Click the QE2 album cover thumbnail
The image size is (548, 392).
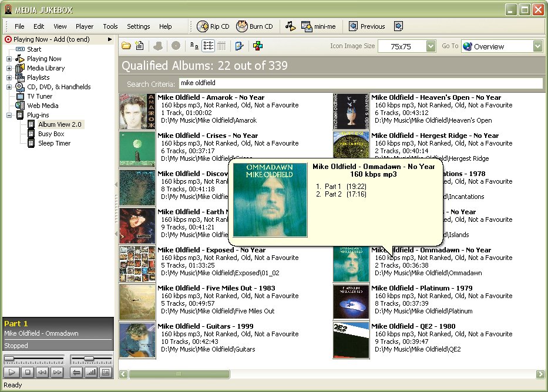point(351,340)
